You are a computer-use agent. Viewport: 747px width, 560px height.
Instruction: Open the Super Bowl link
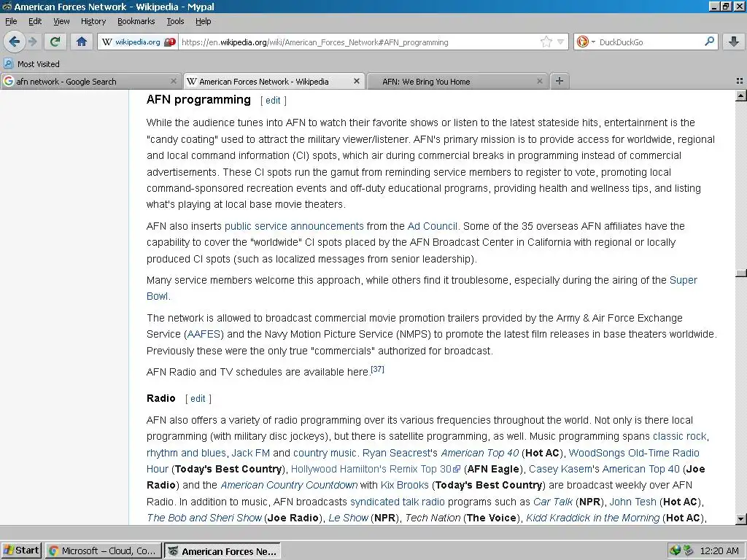click(683, 280)
